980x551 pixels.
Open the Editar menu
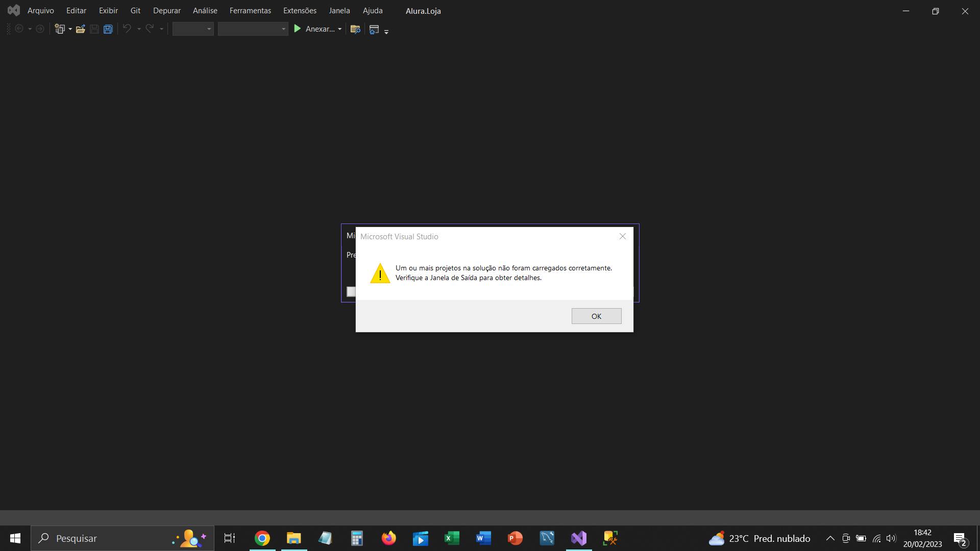(76, 11)
